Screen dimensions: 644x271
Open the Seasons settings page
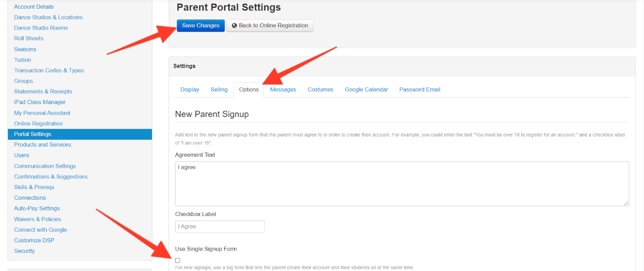click(x=25, y=49)
